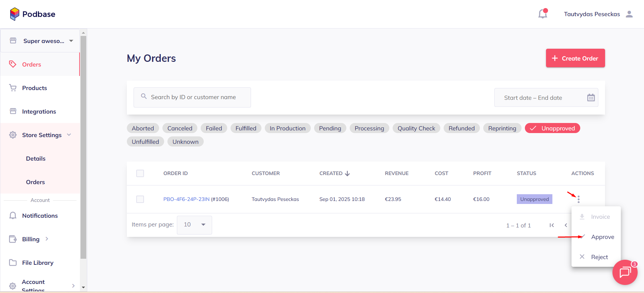Screen dimensions: 644x293
Task: Choose Reject from the actions menu
Action: [599, 257]
